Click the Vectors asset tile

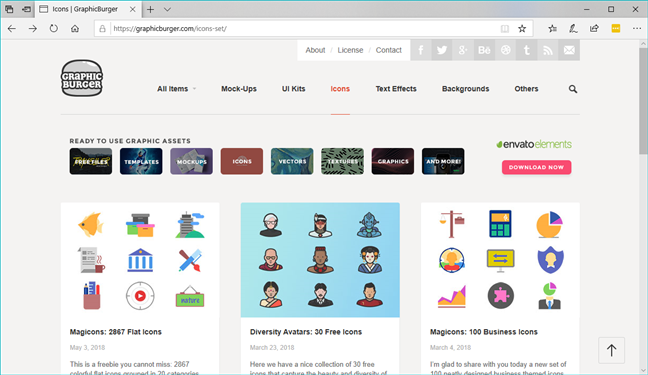pyautogui.click(x=292, y=161)
